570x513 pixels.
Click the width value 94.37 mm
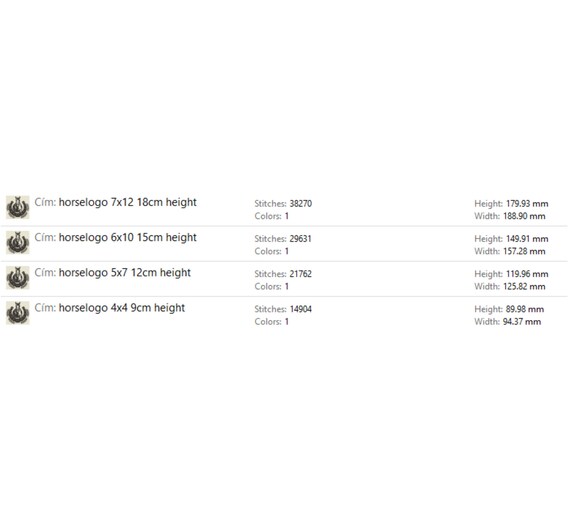(x=522, y=322)
